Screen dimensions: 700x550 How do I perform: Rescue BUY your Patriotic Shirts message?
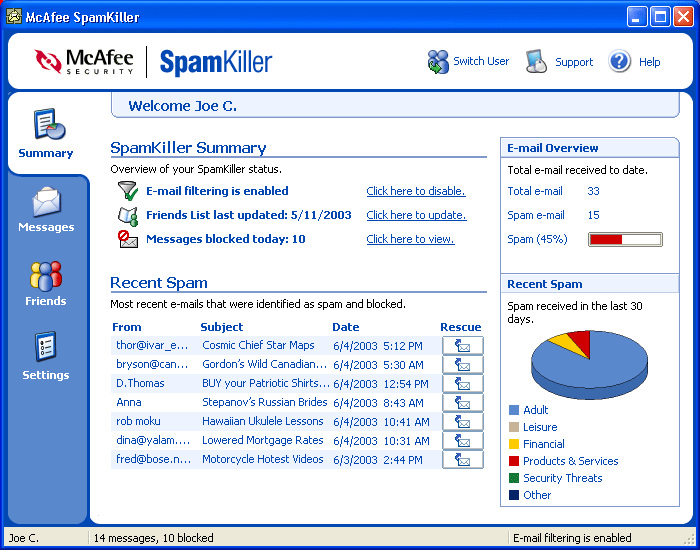(462, 383)
